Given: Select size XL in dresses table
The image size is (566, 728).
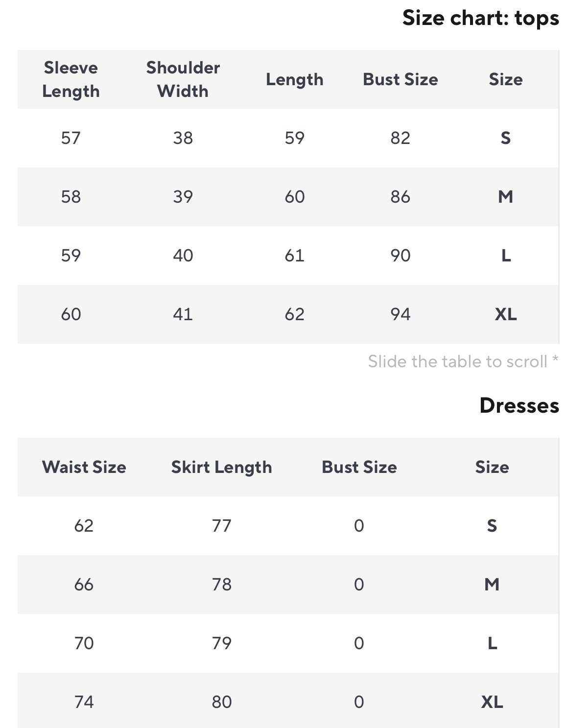Looking at the screenshot, I should pos(492,702).
